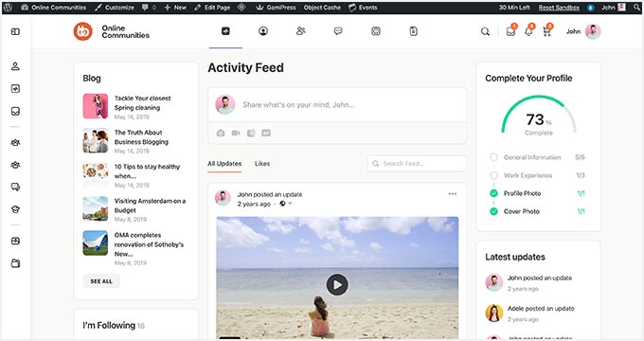644x341 pixels.
Task: Attach a photo to the post
Action: click(x=221, y=134)
